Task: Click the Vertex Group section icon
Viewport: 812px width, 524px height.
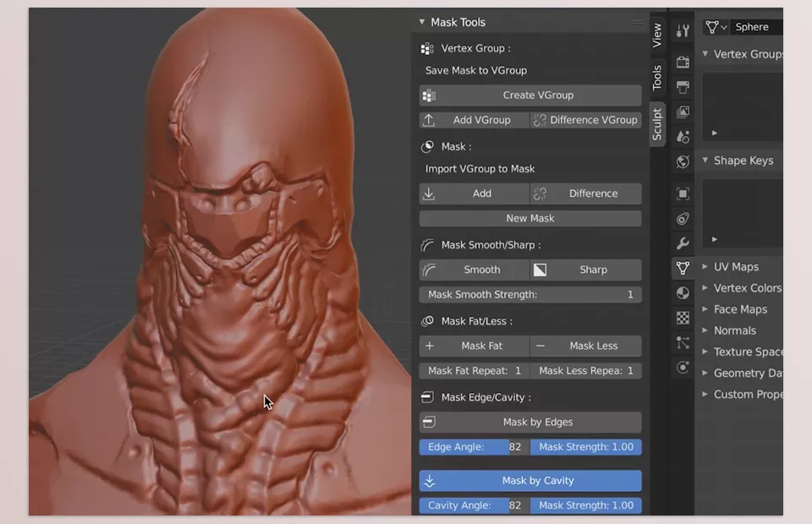Action: tap(427, 49)
